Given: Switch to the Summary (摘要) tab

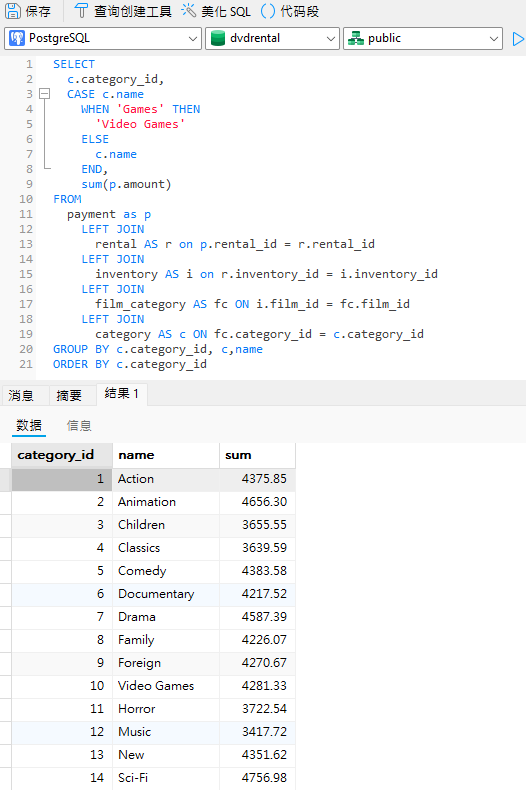Looking at the screenshot, I should click(x=69, y=396).
